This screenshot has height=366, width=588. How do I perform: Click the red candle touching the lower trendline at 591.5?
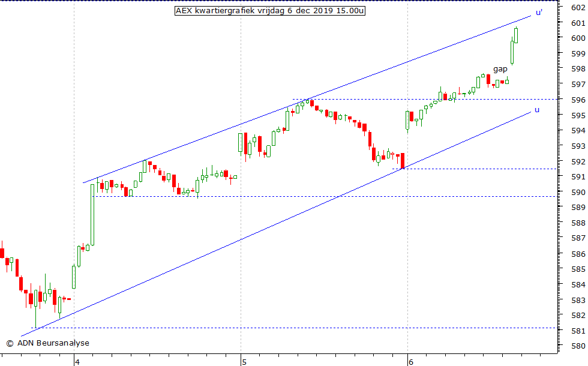(403, 161)
